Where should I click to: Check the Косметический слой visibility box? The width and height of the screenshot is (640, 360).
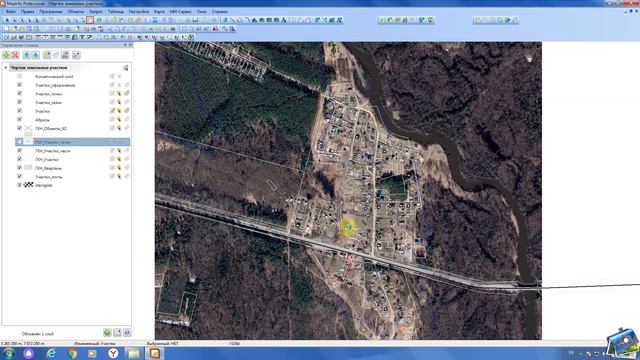click(x=19, y=76)
